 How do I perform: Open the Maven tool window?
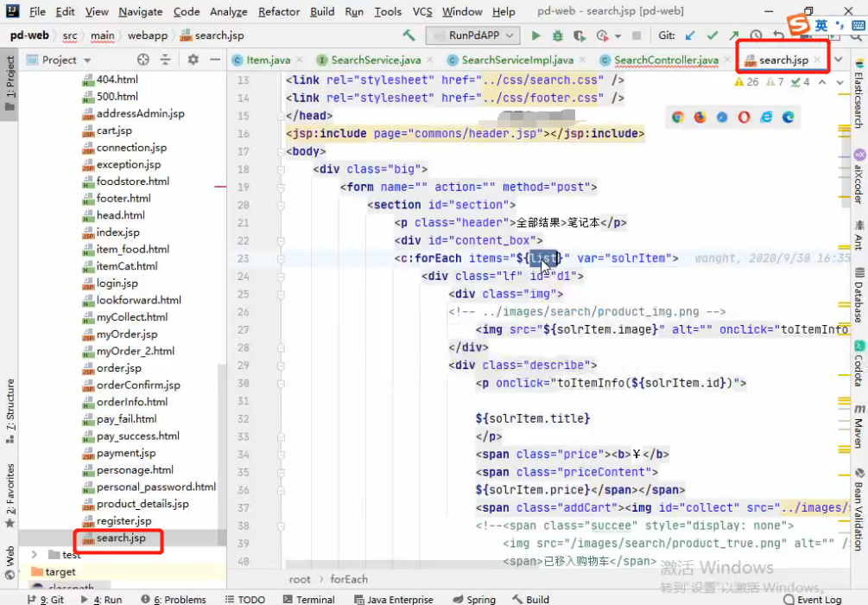point(859,425)
